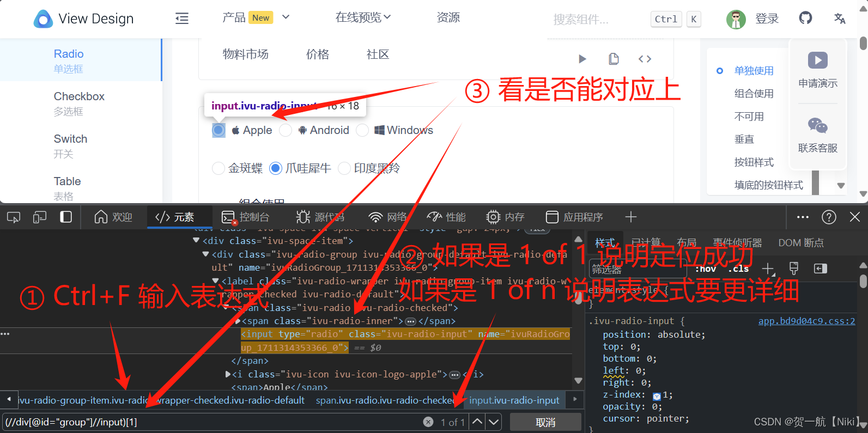Open the GitHub icon link
The width and height of the screenshot is (868, 433).
(x=805, y=18)
